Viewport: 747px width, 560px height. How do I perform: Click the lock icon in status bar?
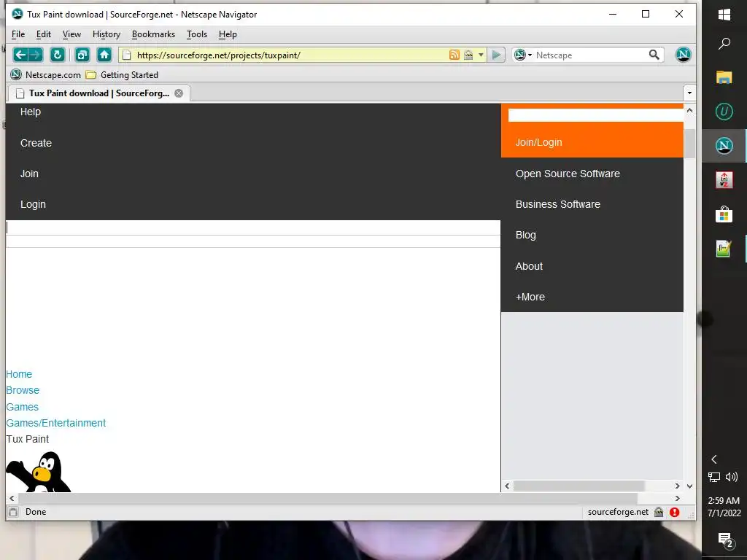(x=659, y=512)
